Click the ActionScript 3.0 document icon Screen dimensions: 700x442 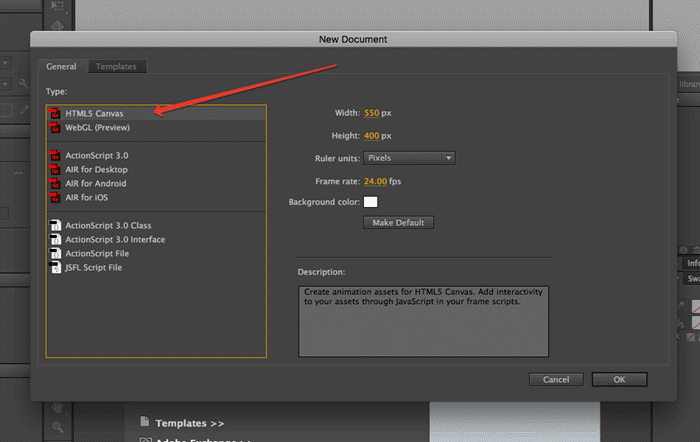click(55, 157)
